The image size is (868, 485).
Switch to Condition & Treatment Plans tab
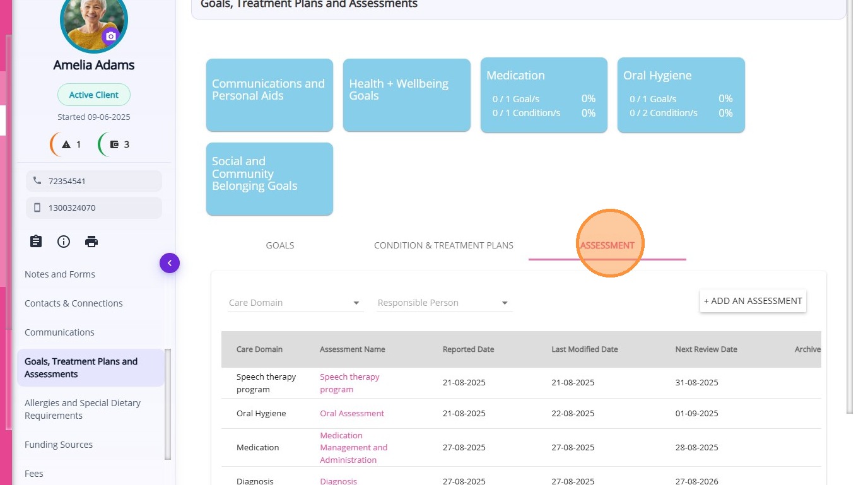443,245
